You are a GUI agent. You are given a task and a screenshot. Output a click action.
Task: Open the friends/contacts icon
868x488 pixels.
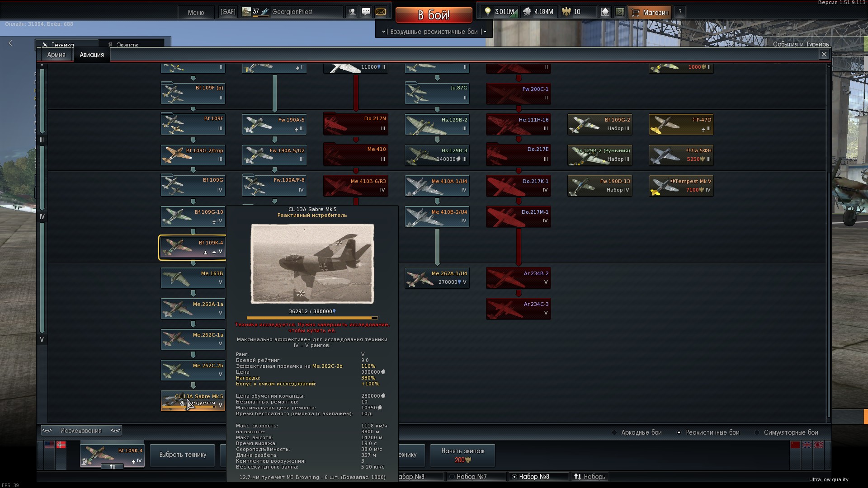pyautogui.click(x=352, y=12)
